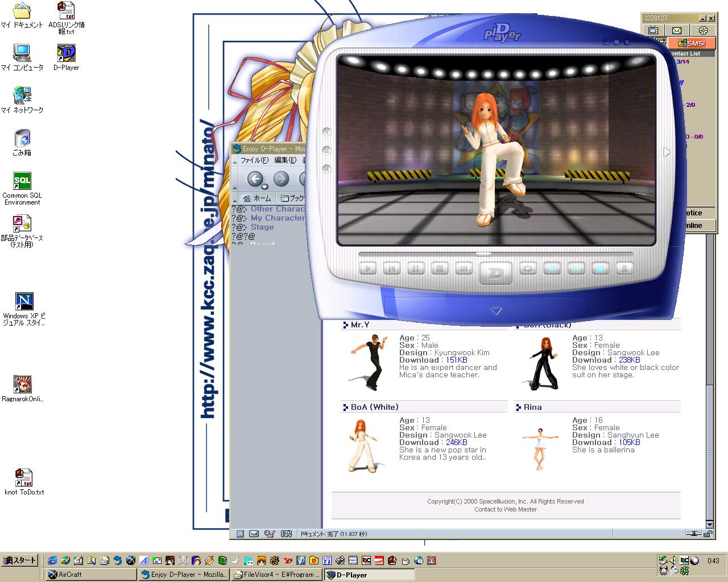Screen dimensions: 728x582
Task: Click the scroll-down arrow of Mozilla's scrollbar
Action: (x=710, y=524)
